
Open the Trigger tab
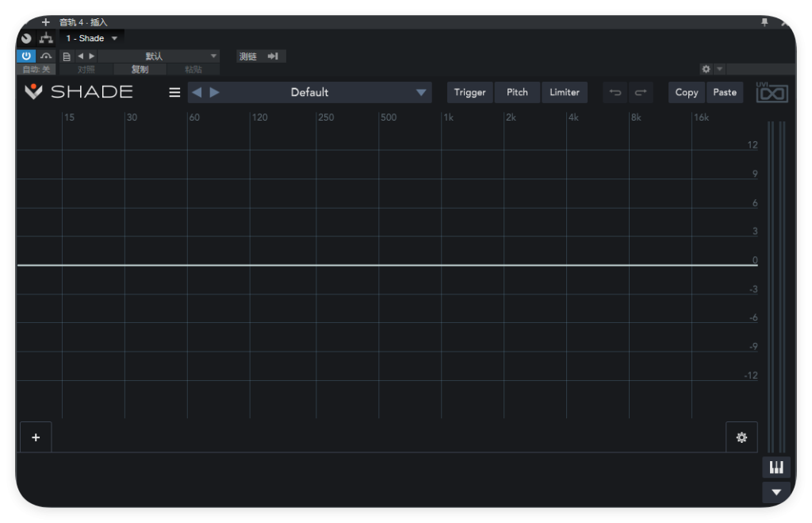[x=469, y=92]
